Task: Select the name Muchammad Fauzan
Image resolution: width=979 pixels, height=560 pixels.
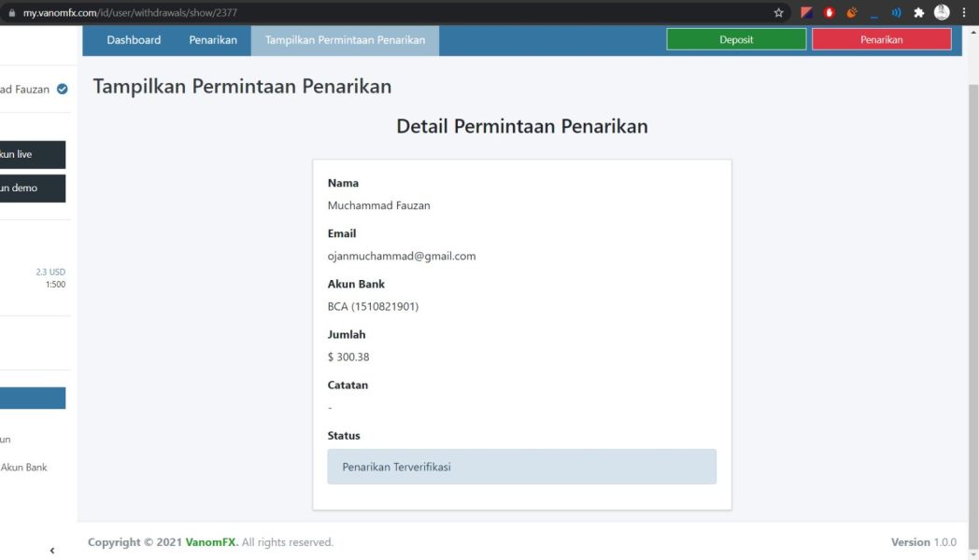Action: tap(378, 205)
